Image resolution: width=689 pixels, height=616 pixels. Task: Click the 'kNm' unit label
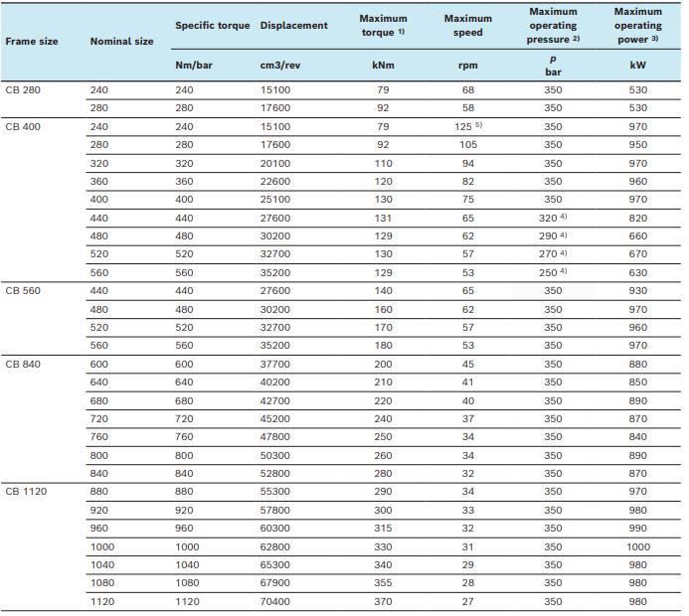383,66
